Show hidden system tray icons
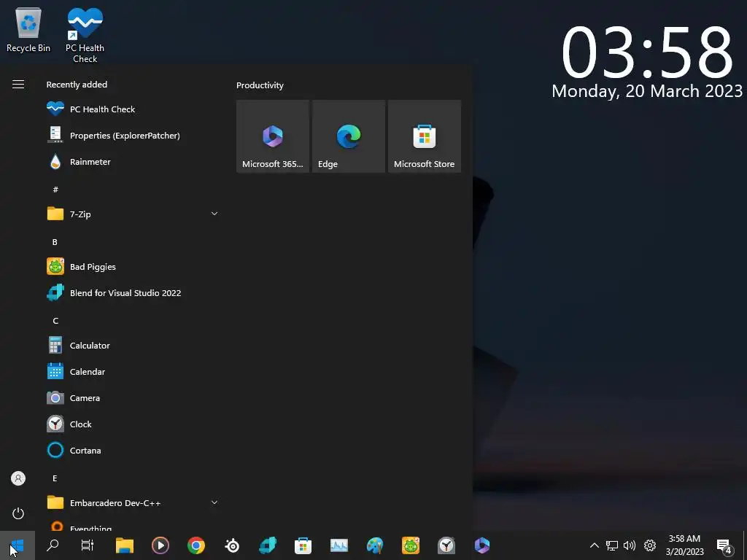 pyautogui.click(x=594, y=545)
